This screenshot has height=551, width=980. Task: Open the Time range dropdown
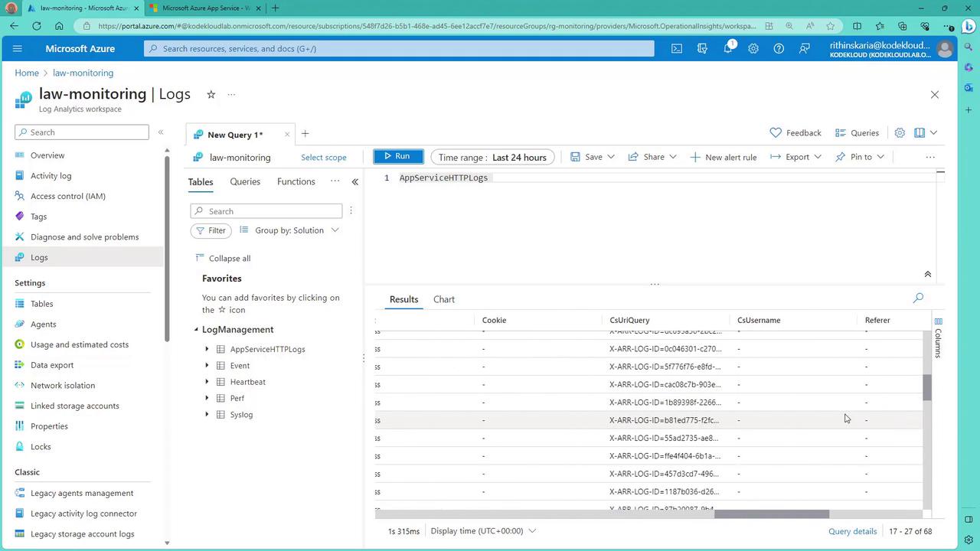tap(493, 157)
